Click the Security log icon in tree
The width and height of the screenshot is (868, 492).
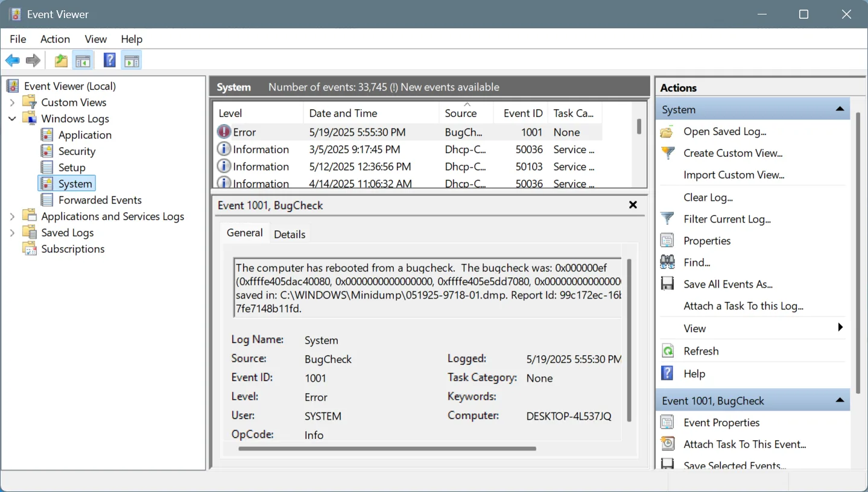tap(47, 151)
